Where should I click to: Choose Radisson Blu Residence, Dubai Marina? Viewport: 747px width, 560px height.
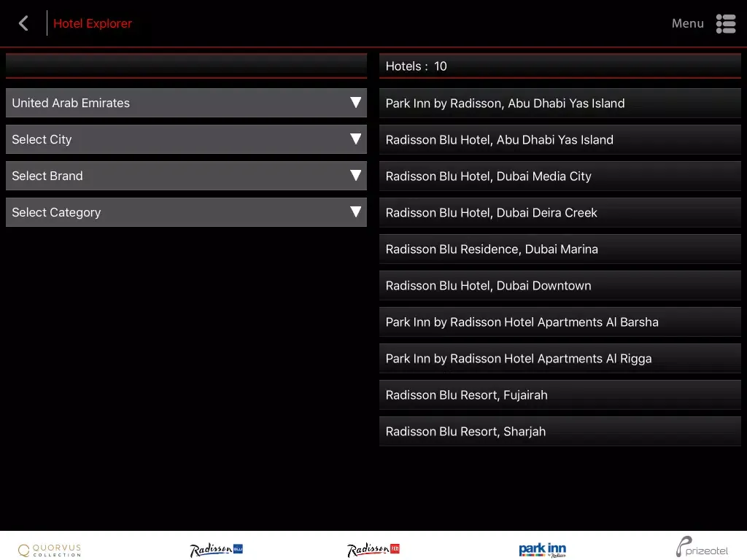560,249
